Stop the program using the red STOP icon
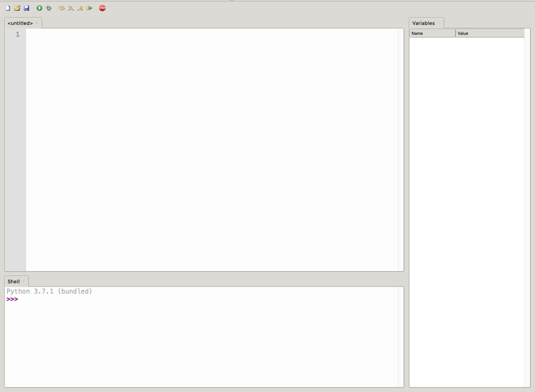 coord(102,8)
